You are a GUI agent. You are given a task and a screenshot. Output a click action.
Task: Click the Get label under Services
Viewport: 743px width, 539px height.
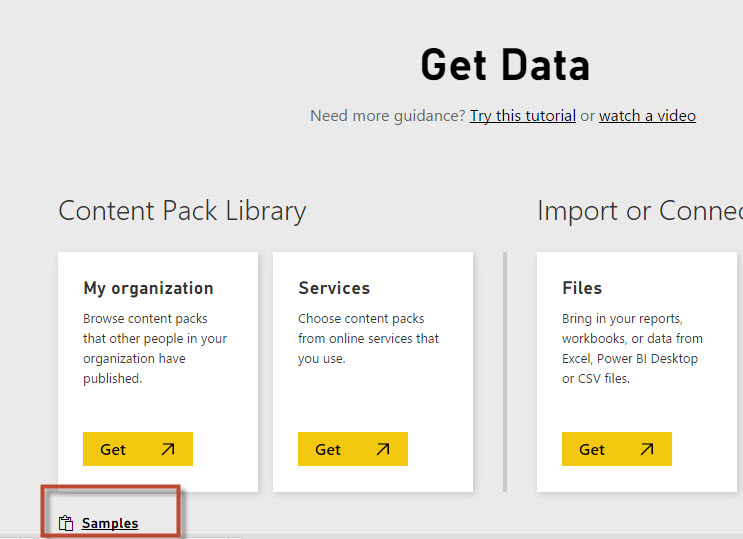[328, 450]
